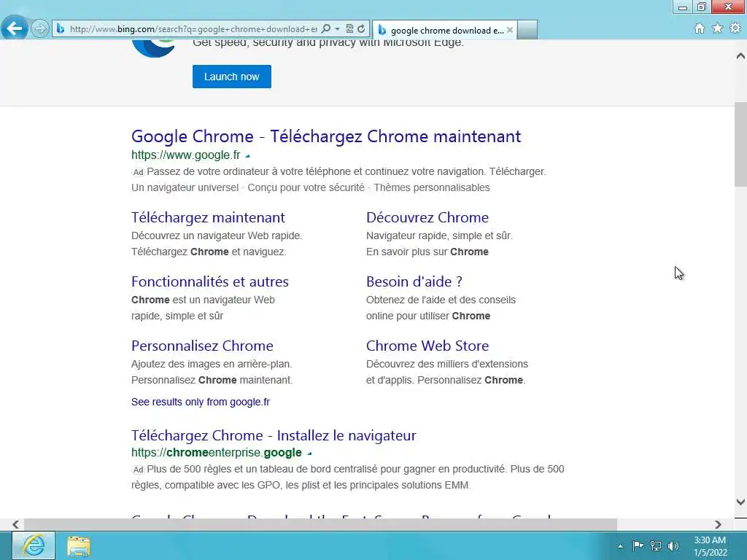Image resolution: width=747 pixels, height=560 pixels.
Task: Click the https://chromeenterprise.google URL
Action: coord(216,452)
